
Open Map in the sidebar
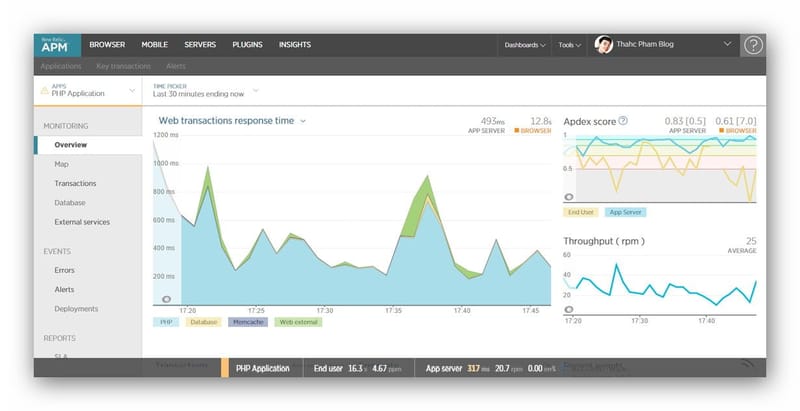click(x=61, y=164)
